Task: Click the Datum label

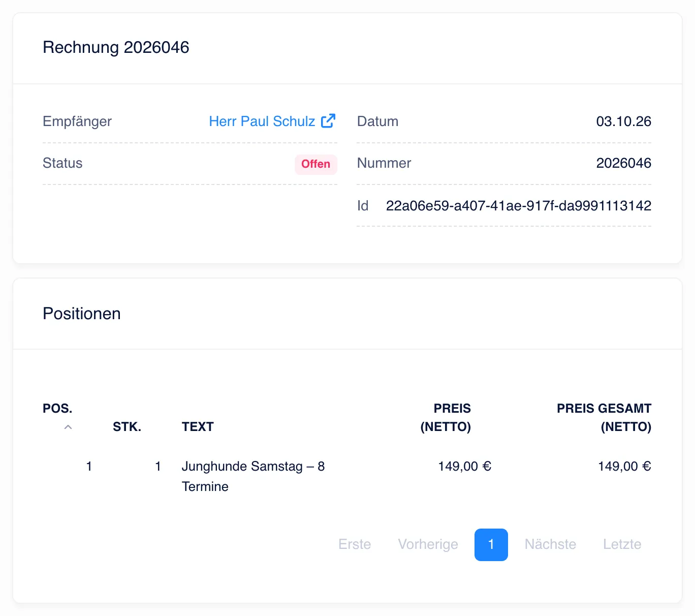Action: click(x=377, y=121)
